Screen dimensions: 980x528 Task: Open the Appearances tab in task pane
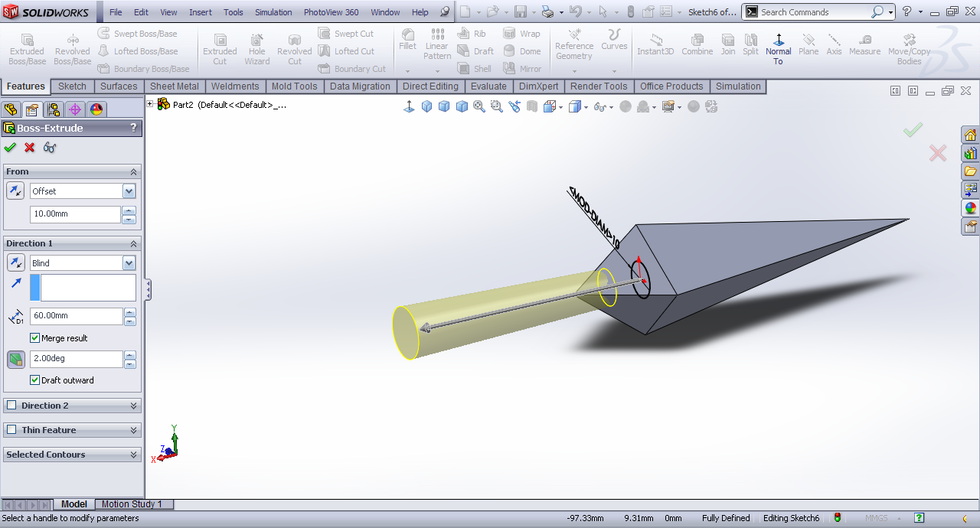point(970,207)
